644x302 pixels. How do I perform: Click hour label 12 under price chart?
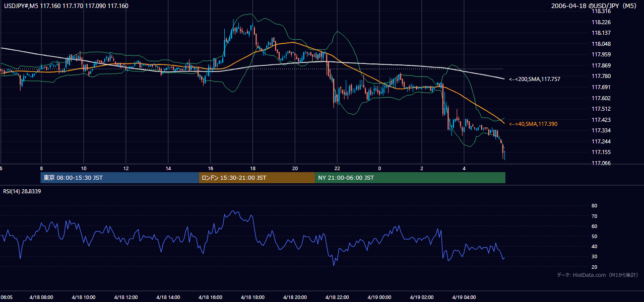(126, 168)
